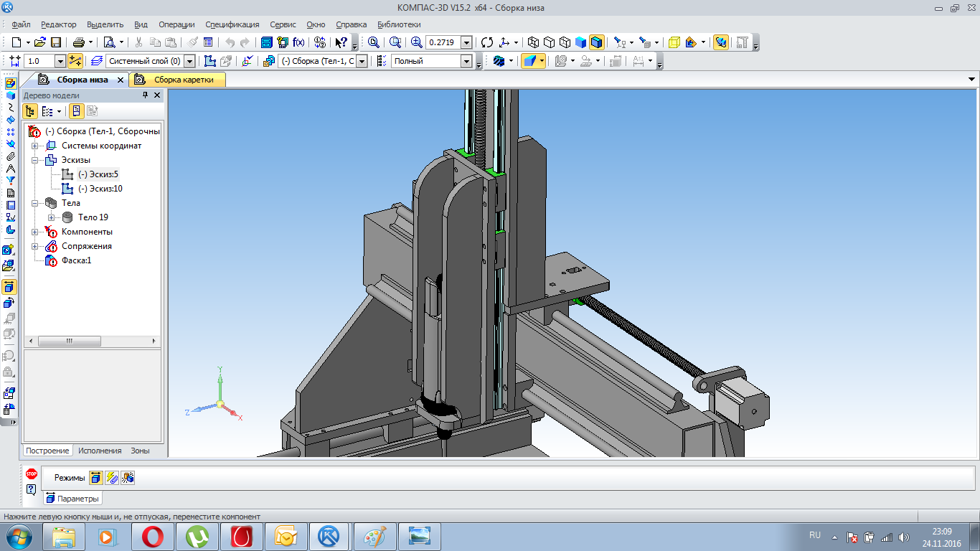
Task: Toggle the model tree structure view button
Action: (x=31, y=111)
